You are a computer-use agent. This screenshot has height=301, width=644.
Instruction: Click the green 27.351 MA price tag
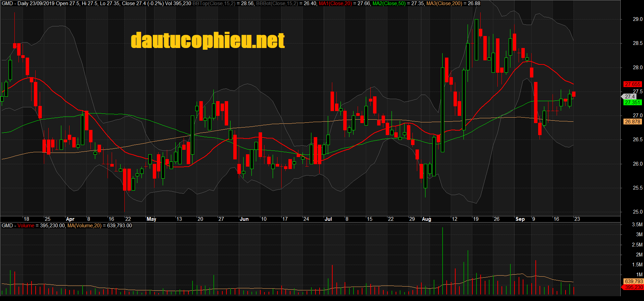pos(632,103)
